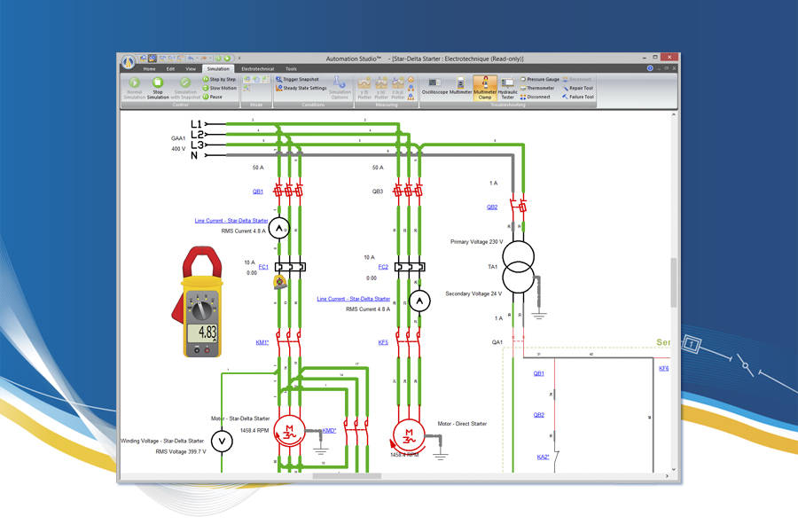The width and height of the screenshot is (798, 532).
Task: Click Trigger Snapshot
Action: coord(297,80)
